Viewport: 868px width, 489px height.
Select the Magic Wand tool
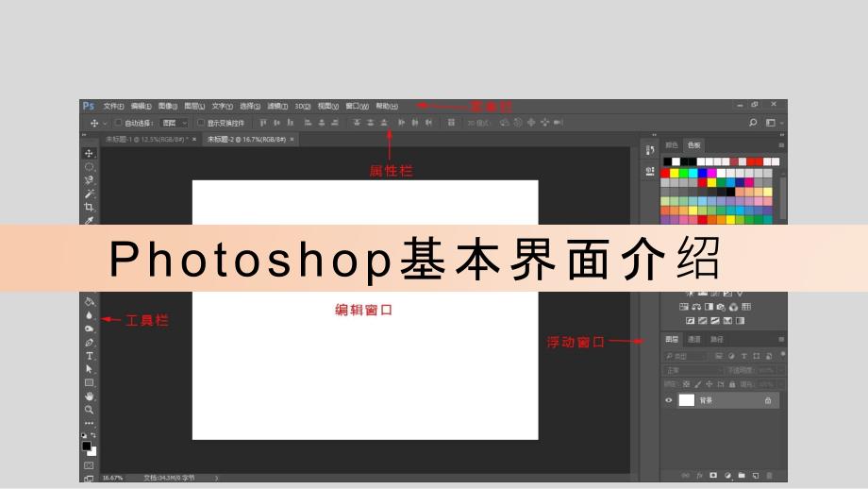pos(89,194)
